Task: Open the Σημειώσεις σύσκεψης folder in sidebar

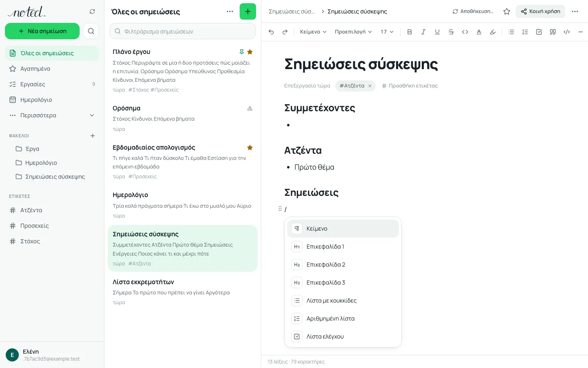Action: (x=52, y=177)
